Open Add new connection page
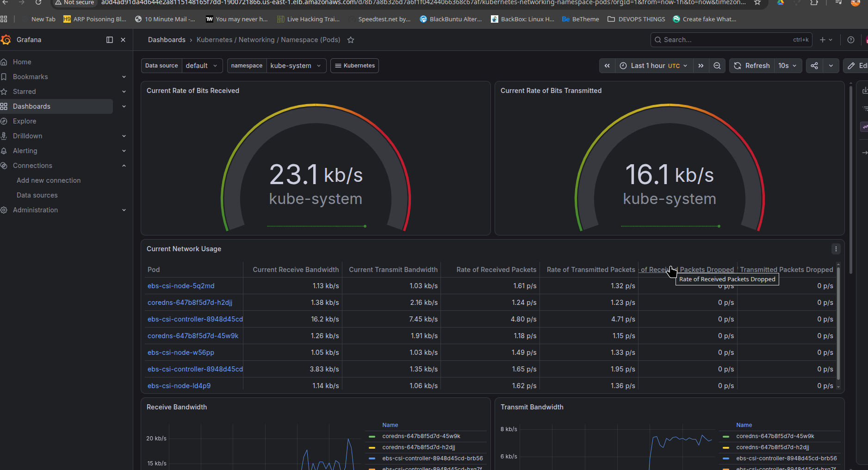Viewport: 868px width, 470px height. tap(49, 180)
